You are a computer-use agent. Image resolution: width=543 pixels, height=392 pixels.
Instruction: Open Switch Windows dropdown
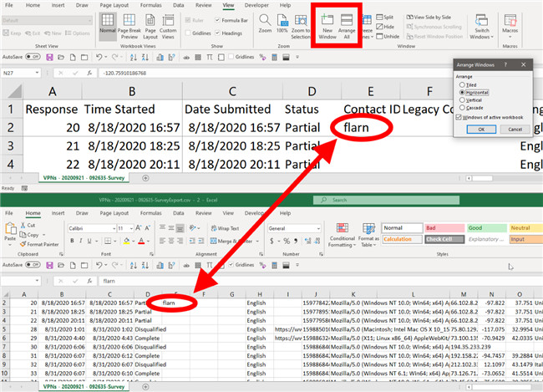(x=481, y=27)
